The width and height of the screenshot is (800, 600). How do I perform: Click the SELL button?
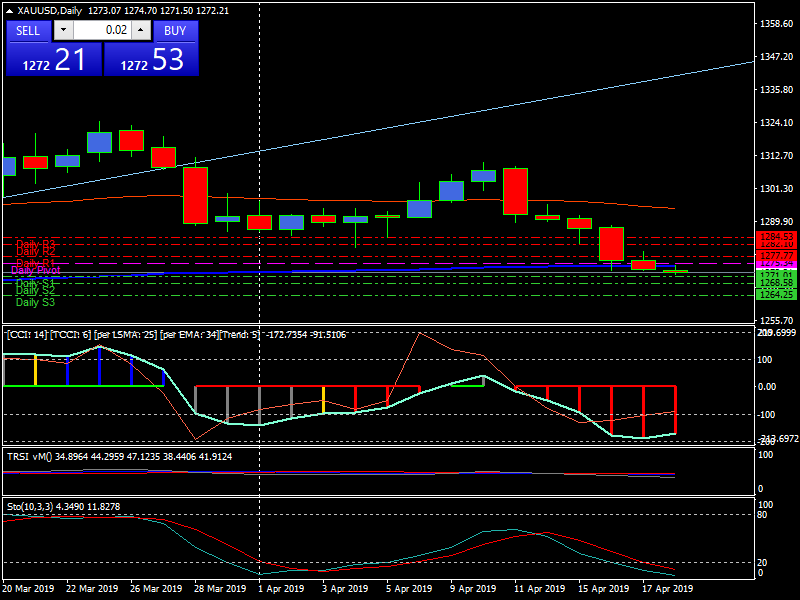(x=29, y=31)
